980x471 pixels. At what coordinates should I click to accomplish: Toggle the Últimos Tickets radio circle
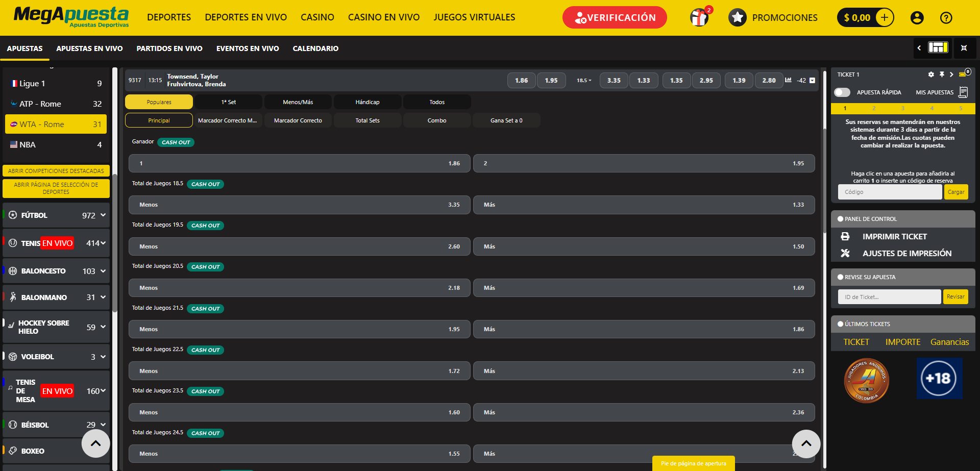(840, 324)
